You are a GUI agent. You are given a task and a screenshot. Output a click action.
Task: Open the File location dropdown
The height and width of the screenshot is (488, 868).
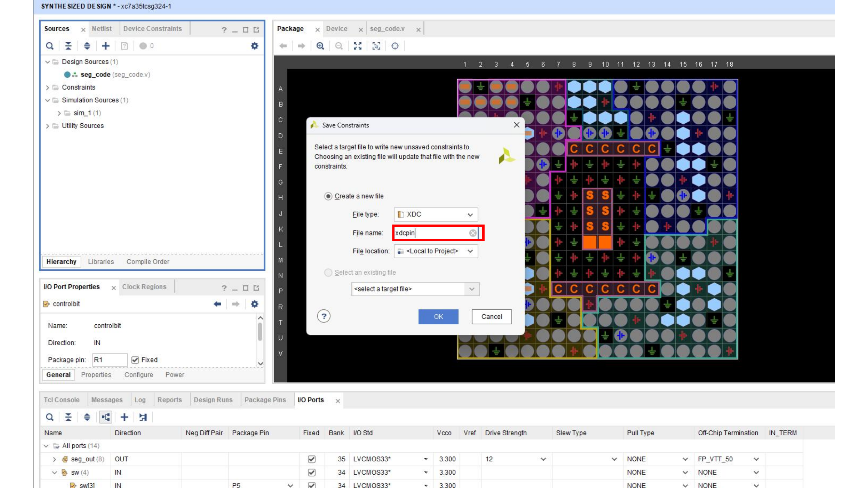(436, 251)
